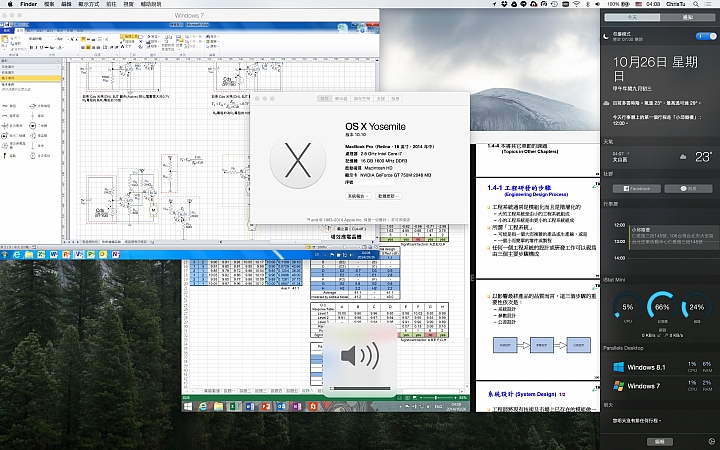Click the Windows 8 Start button in taskbar
The height and width of the screenshot is (450, 720).
188,406
